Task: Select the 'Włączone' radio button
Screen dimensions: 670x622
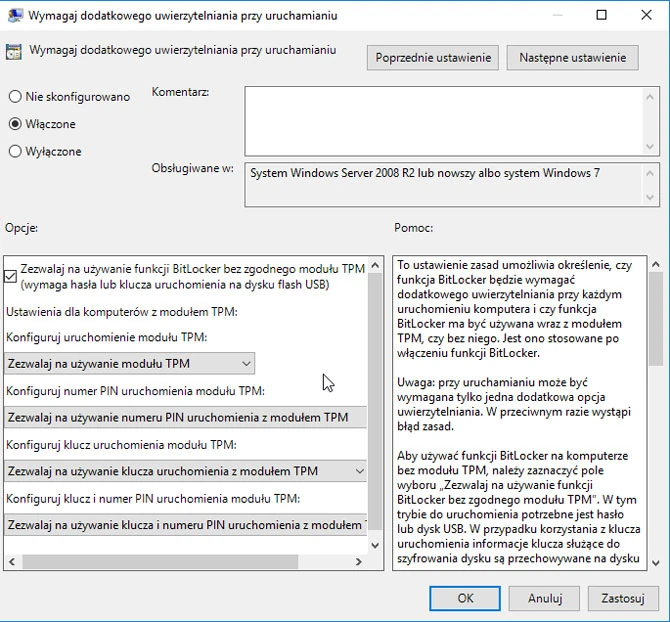Action: (x=15, y=124)
